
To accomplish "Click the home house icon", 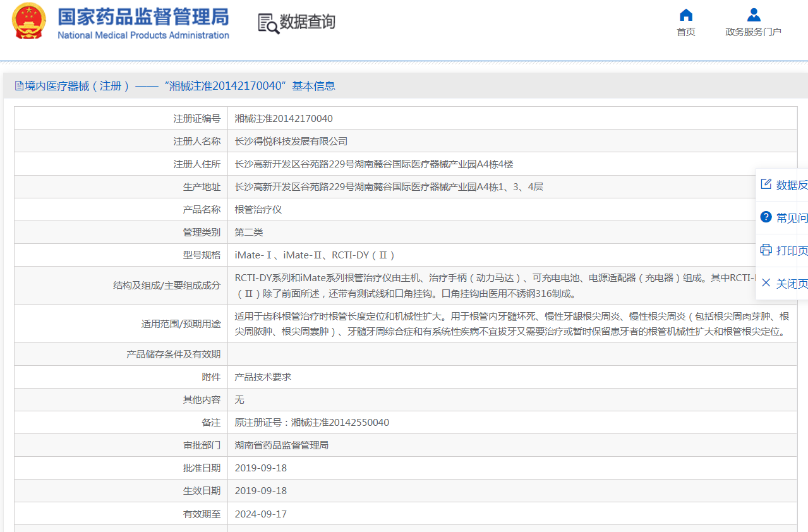I will click(x=685, y=15).
